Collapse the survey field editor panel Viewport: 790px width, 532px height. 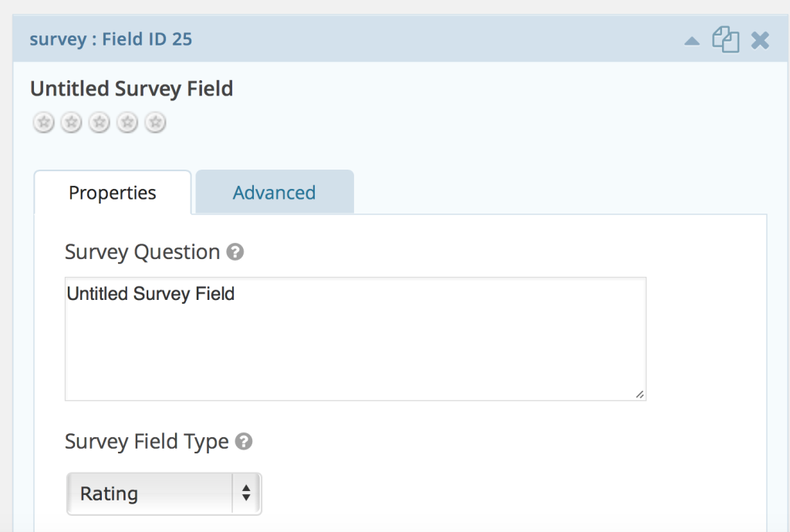(x=692, y=39)
